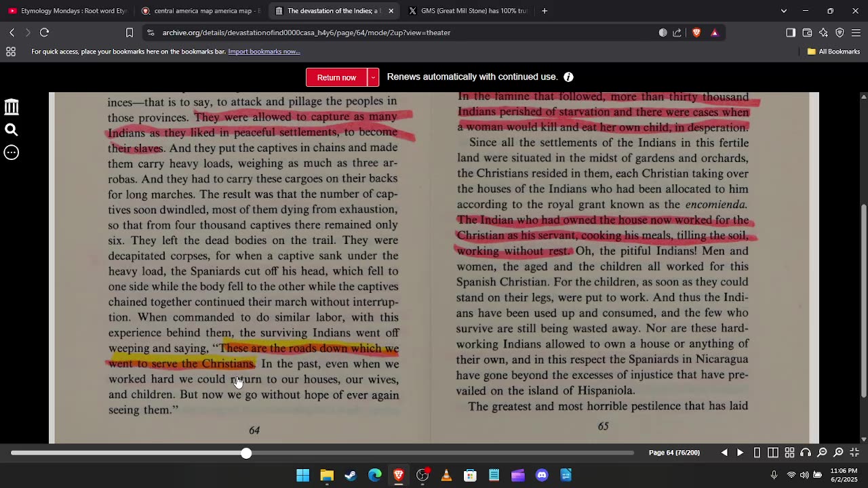Open the more options ellipsis in the sidebar
This screenshot has height=488, width=868.
tap(12, 152)
